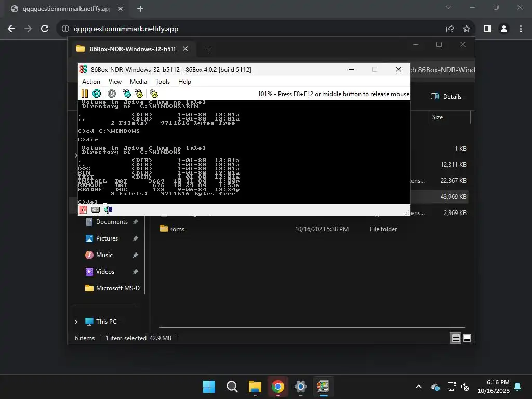The image size is (532, 399).
Task: Open the Media menu in 86Box
Action: click(x=138, y=82)
